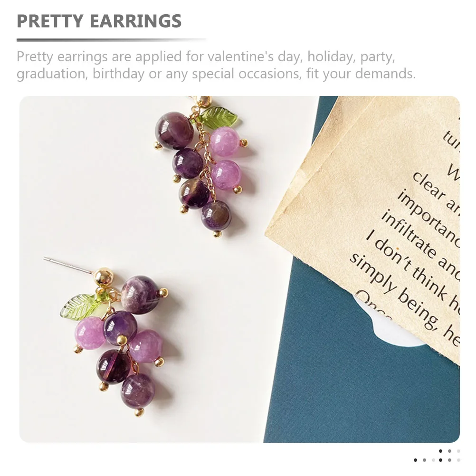Select the product description paragraph text

[216, 65]
